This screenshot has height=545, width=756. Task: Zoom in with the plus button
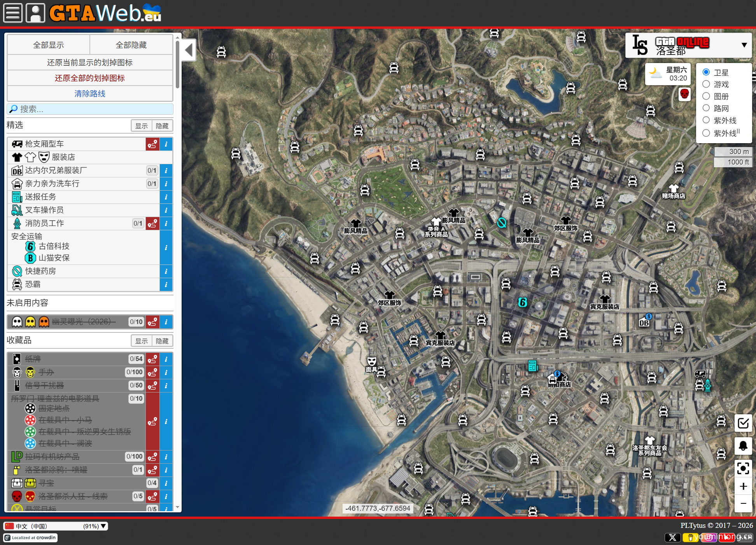point(743,486)
